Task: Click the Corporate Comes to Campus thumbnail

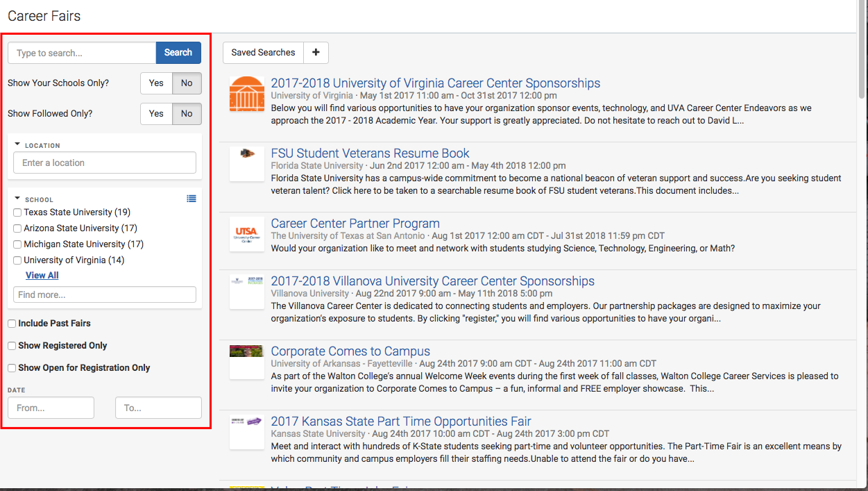Action: coord(247,362)
